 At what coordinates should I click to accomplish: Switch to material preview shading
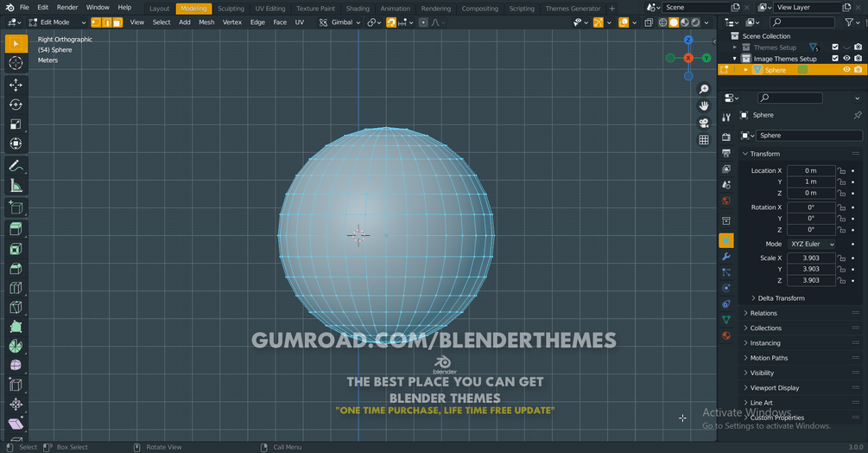point(685,22)
